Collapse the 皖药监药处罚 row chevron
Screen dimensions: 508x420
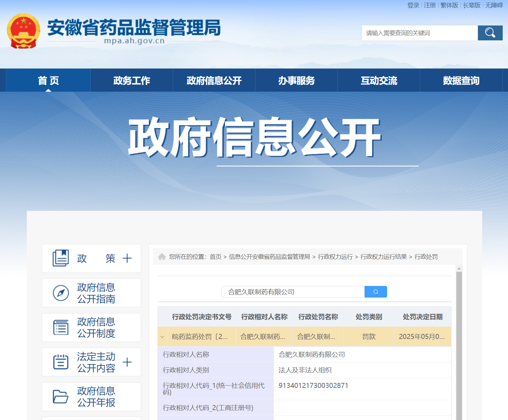(162, 337)
